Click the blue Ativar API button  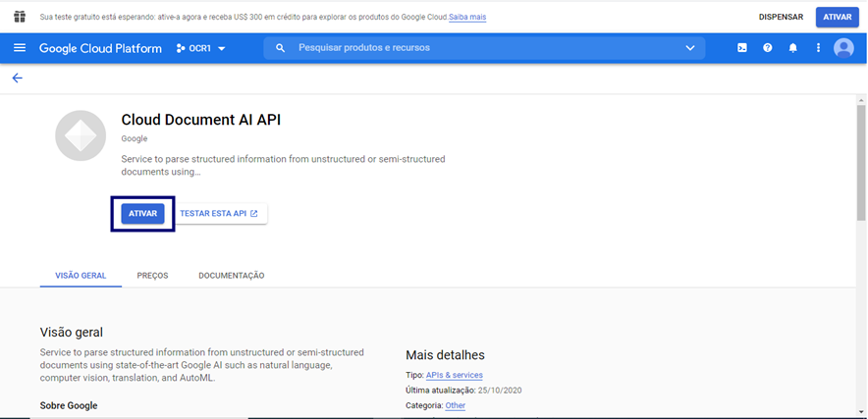(142, 214)
